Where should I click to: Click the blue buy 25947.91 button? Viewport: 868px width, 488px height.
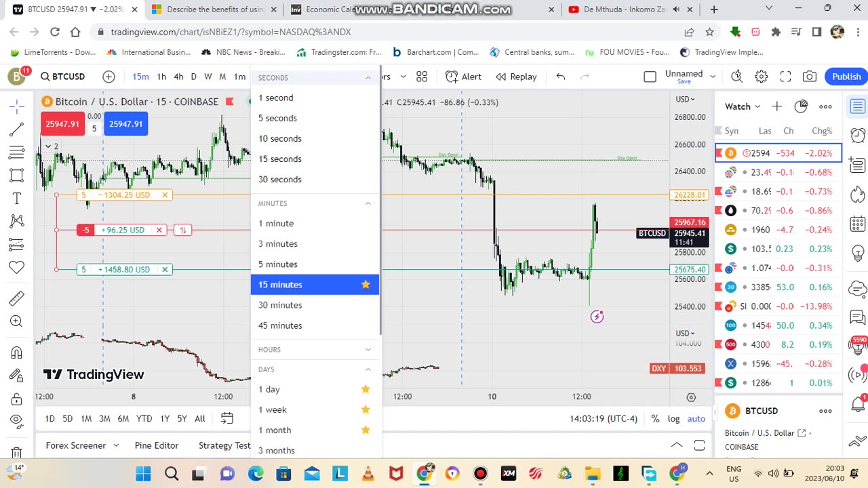[x=125, y=124]
